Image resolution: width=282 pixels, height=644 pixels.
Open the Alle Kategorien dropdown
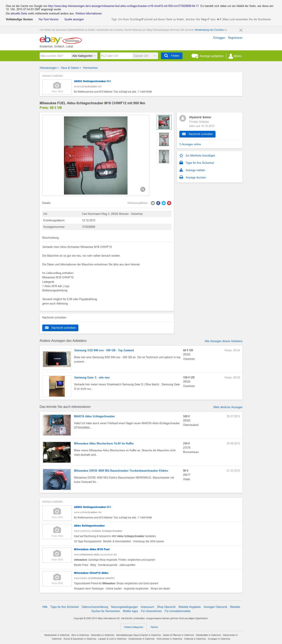(x=84, y=56)
